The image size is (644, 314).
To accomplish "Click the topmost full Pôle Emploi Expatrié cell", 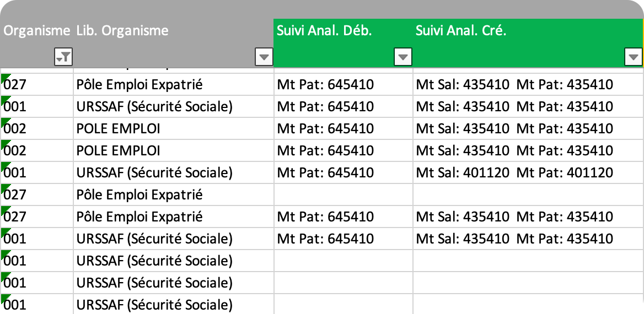I will 139,85.
